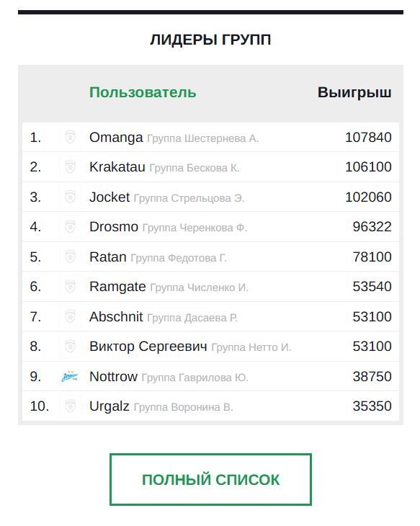Click the Zenit logo next to Nottrow
The image size is (420, 526).
pos(70,376)
